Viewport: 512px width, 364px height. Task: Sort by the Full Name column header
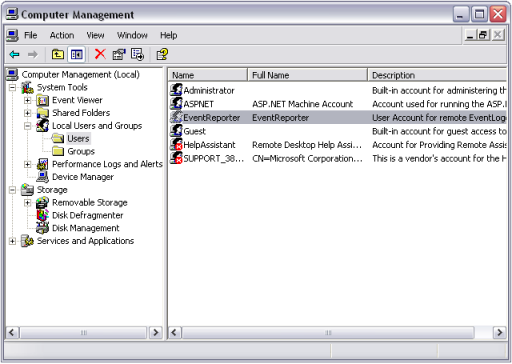click(x=307, y=75)
